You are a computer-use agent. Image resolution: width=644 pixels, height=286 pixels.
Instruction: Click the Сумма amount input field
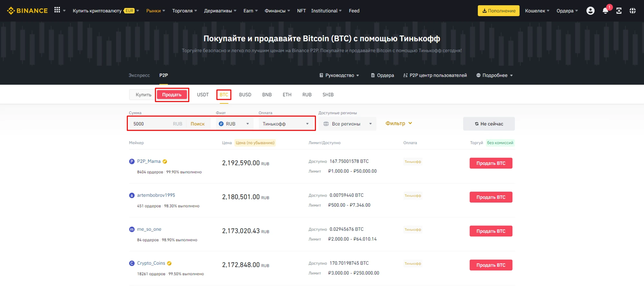coord(151,124)
